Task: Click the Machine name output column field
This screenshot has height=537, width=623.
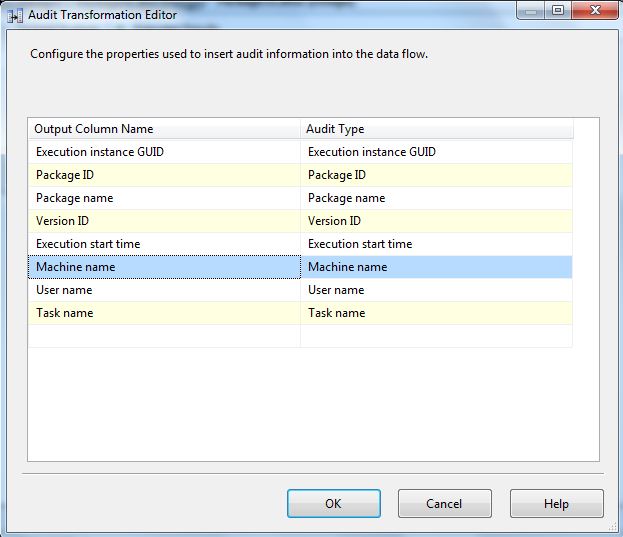Action: pyautogui.click(x=164, y=267)
